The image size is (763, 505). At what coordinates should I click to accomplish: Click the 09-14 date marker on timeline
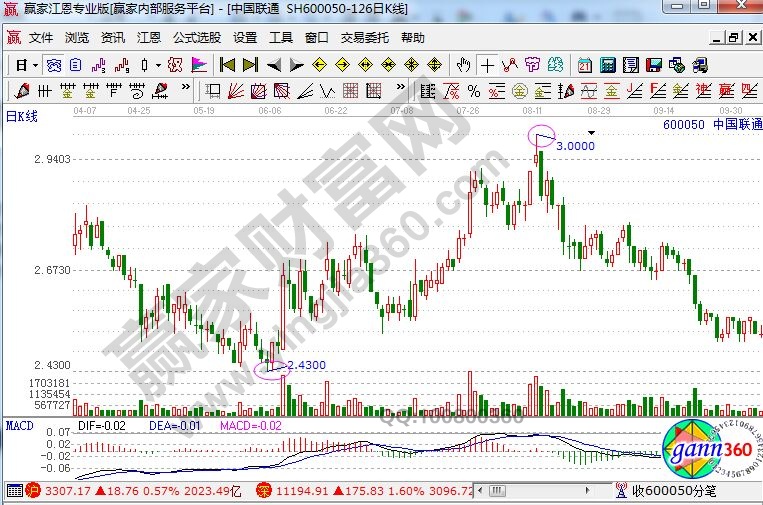coord(663,109)
